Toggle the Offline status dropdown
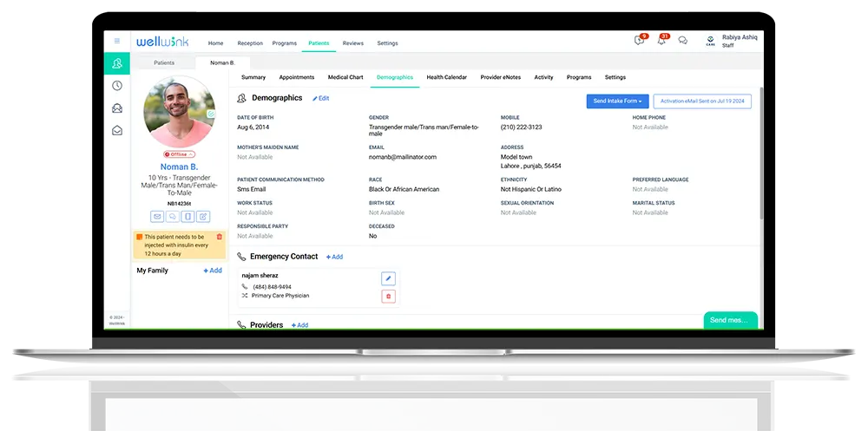 tap(180, 154)
